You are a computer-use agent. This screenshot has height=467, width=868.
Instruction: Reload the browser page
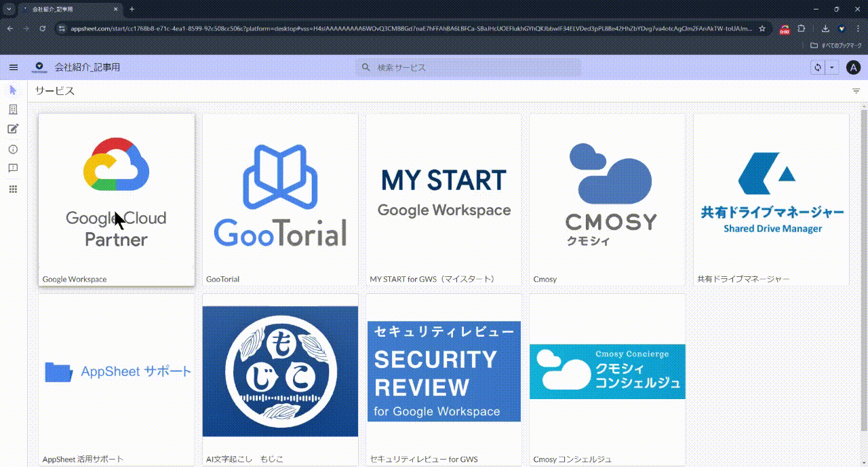[43, 29]
